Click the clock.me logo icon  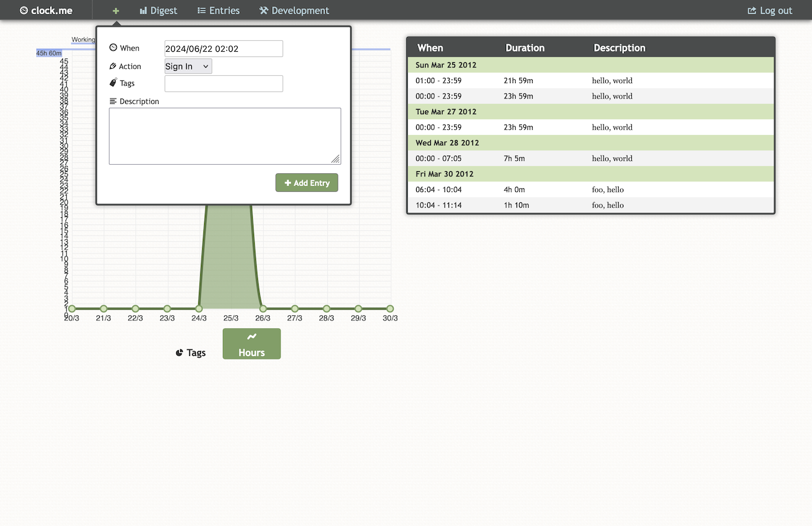pos(24,10)
